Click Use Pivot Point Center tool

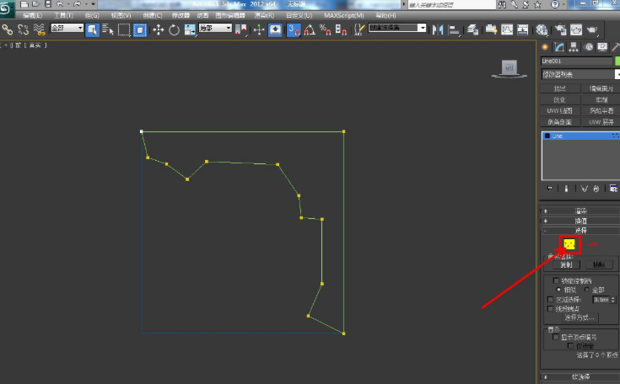click(x=241, y=30)
